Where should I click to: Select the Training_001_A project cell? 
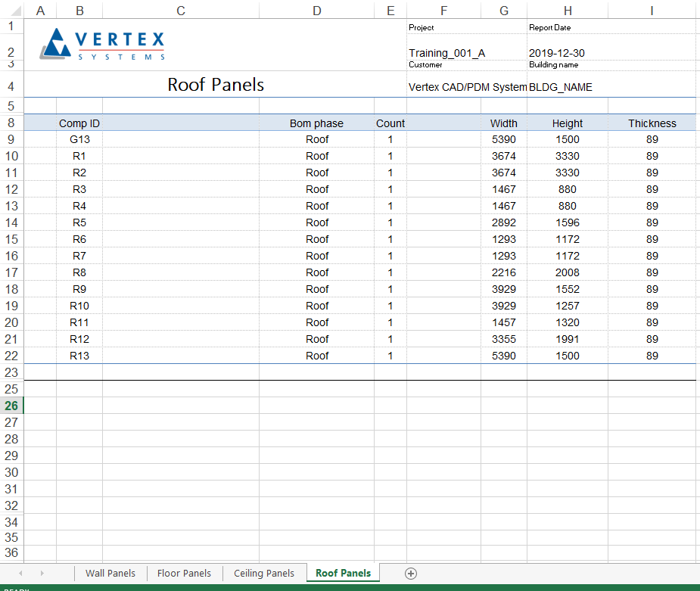446,53
